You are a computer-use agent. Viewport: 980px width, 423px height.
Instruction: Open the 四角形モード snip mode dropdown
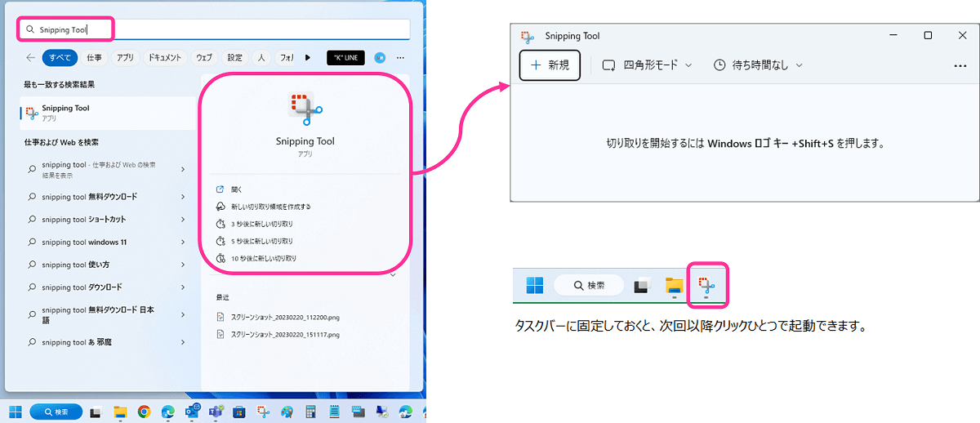(647, 65)
